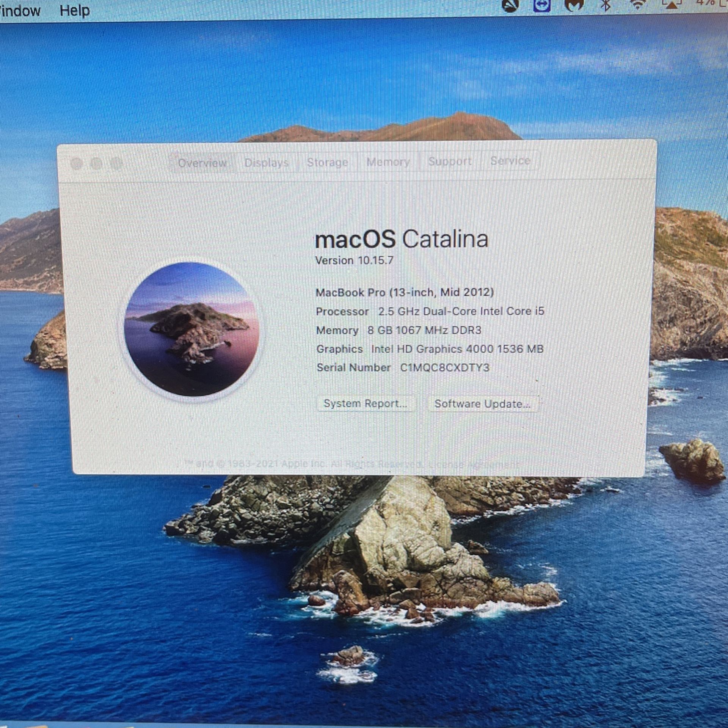Viewport: 728px width, 728px height.
Task: Click the macOS Catalina island logo
Action: (x=192, y=329)
